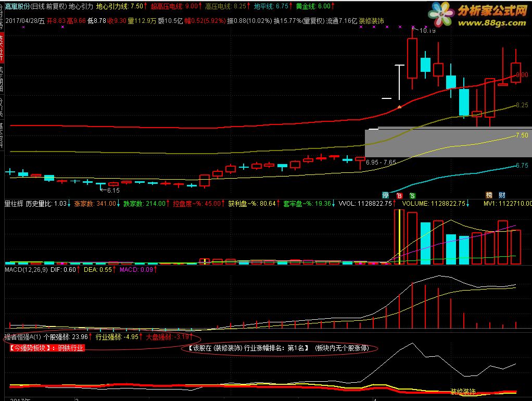Screen dimensions: 532x401
Task: Click the 6.75 price axis label
Action: pos(522,166)
